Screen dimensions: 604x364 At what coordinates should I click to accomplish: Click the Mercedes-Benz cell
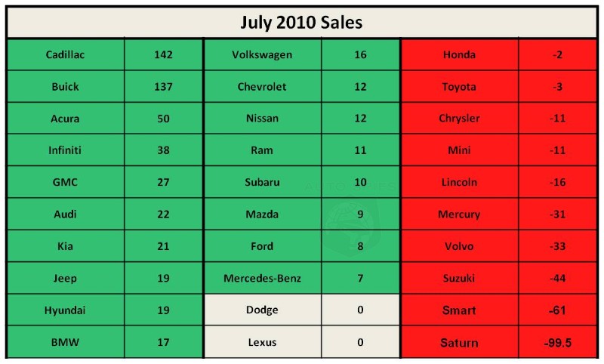[262, 279]
